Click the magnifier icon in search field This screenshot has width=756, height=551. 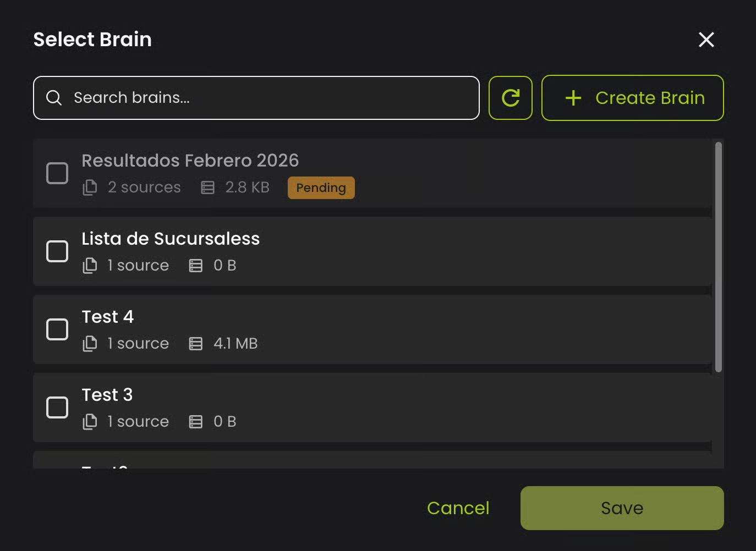pyautogui.click(x=54, y=98)
